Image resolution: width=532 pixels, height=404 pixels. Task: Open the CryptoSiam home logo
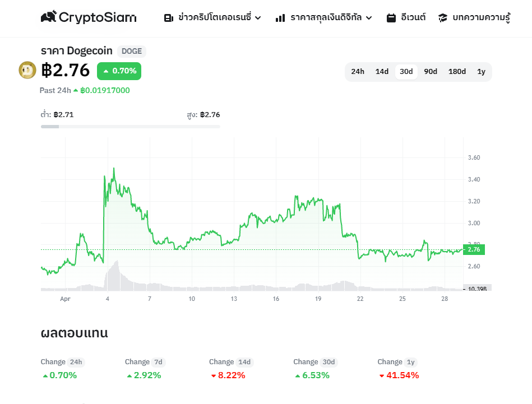tap(89, 17)
